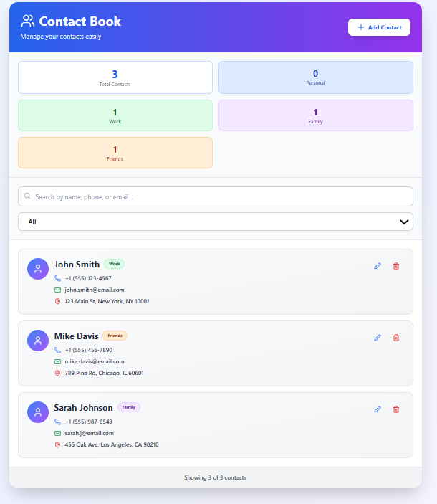
Task: Delete Sarah Johnson using trash icon
Action: (396, 409)
